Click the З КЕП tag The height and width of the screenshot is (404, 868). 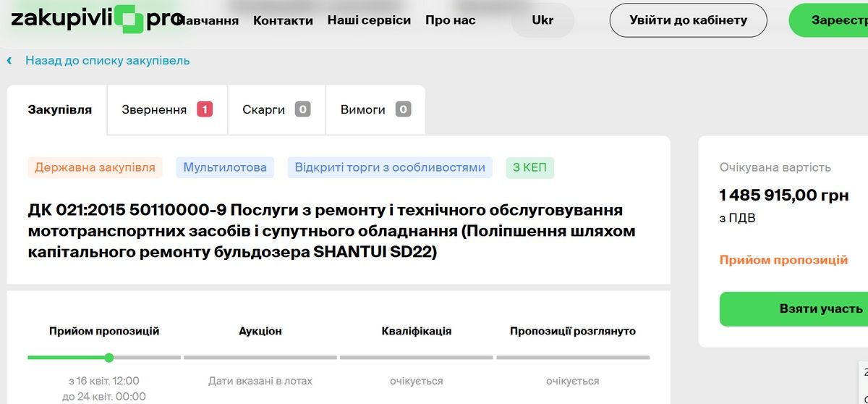coord(530,167)
